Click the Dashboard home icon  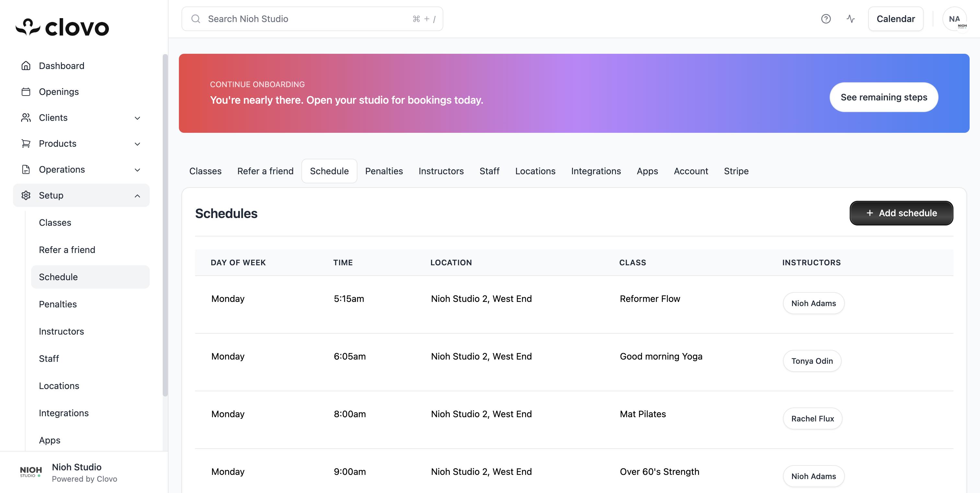[26, 66]
